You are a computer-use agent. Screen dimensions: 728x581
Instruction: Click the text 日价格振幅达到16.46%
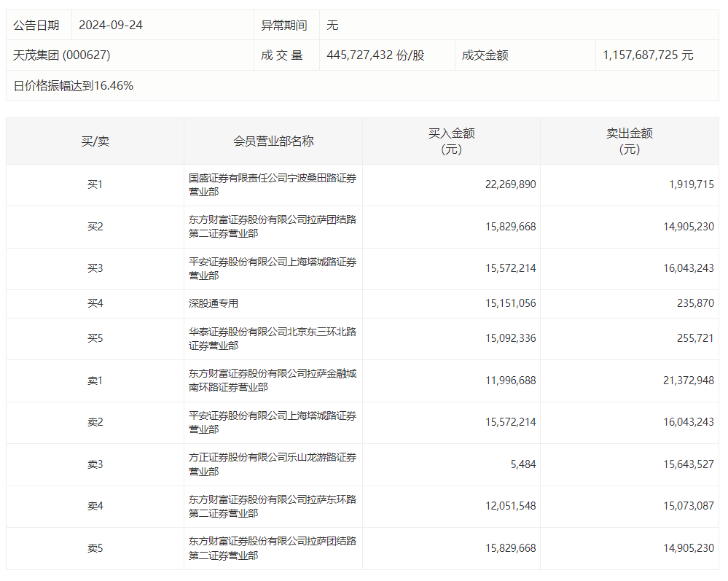point(74,85)
